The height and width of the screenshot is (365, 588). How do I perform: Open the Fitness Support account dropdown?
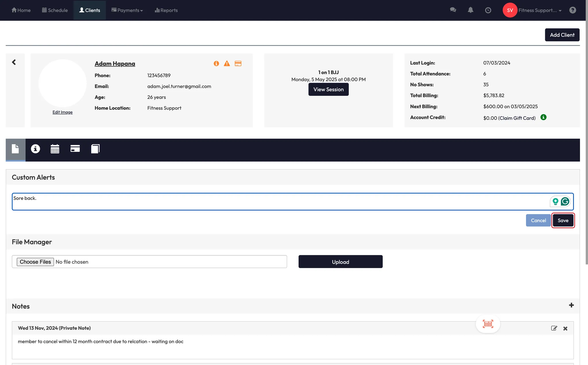pyautogui.click(x=539, y=10)
